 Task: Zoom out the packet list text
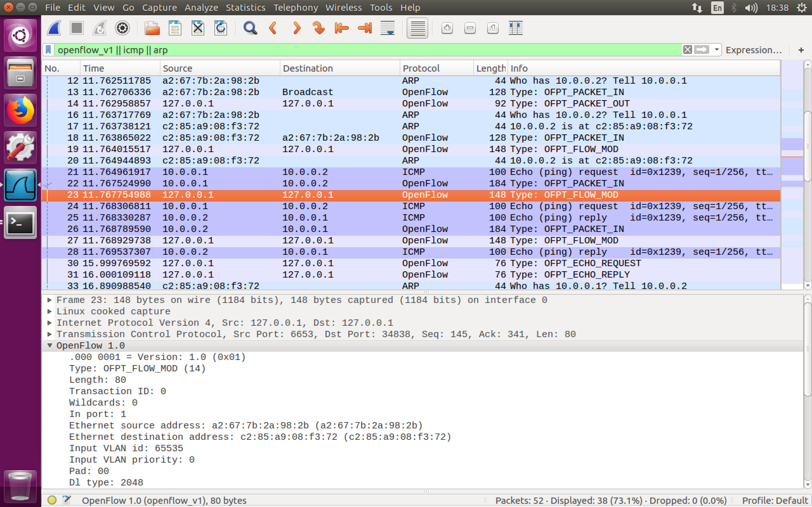[x=470, y=28]
